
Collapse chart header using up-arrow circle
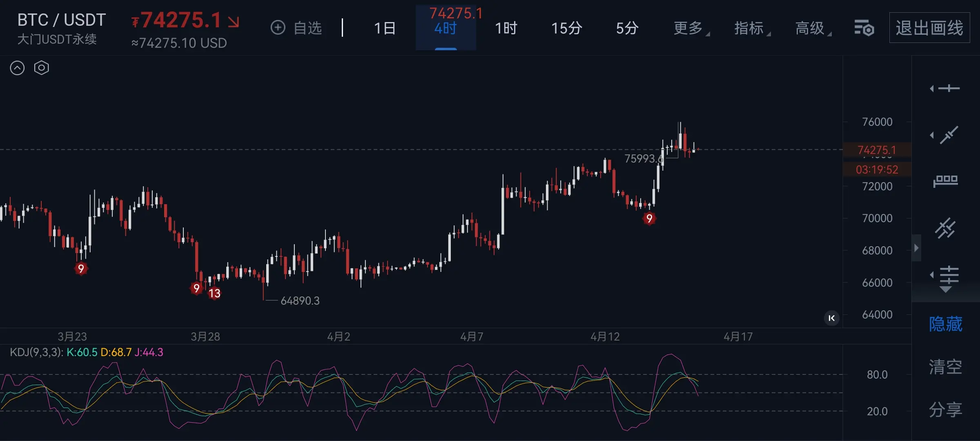pyautogui.click(x=17, y=68)
